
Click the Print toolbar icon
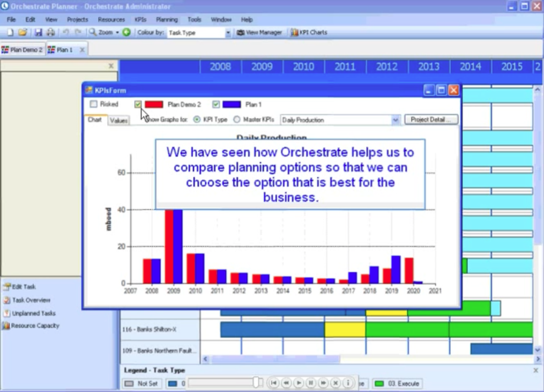tap(51, 32)
